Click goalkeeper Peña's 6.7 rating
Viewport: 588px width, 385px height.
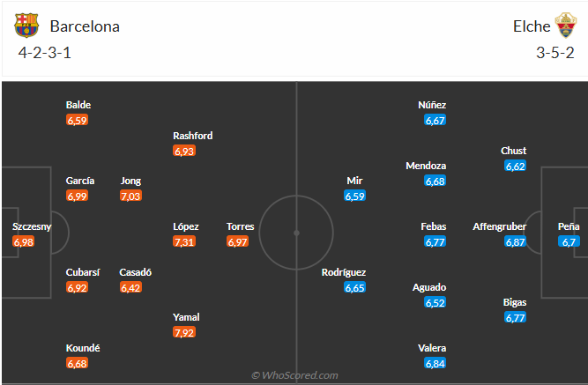click(x=569, y=241)
